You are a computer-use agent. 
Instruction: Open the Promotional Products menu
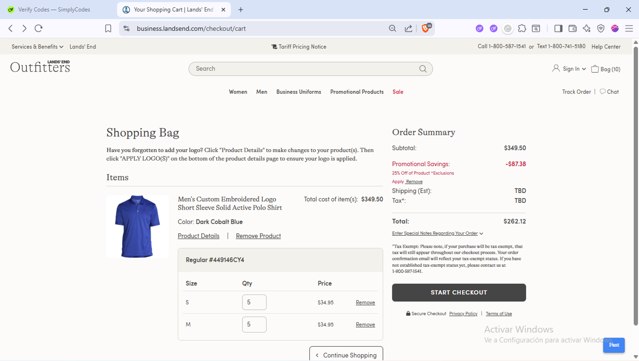[357, 92]
